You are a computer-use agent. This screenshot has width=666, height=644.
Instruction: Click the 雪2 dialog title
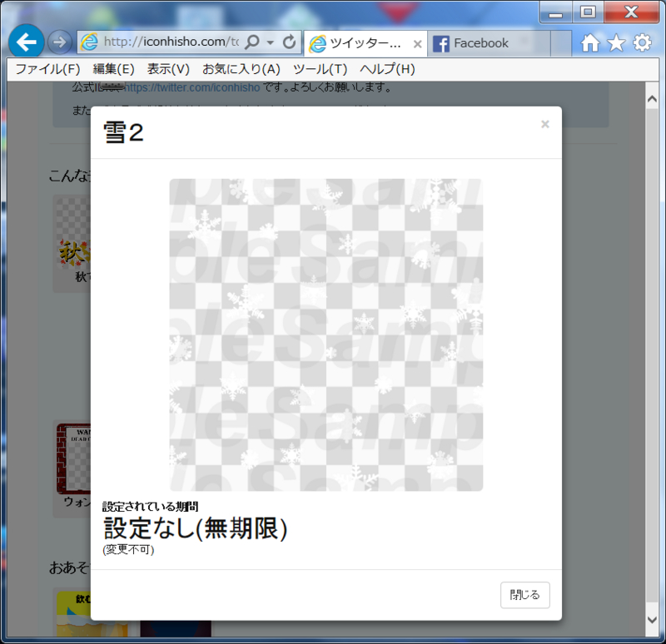point(123,132)
